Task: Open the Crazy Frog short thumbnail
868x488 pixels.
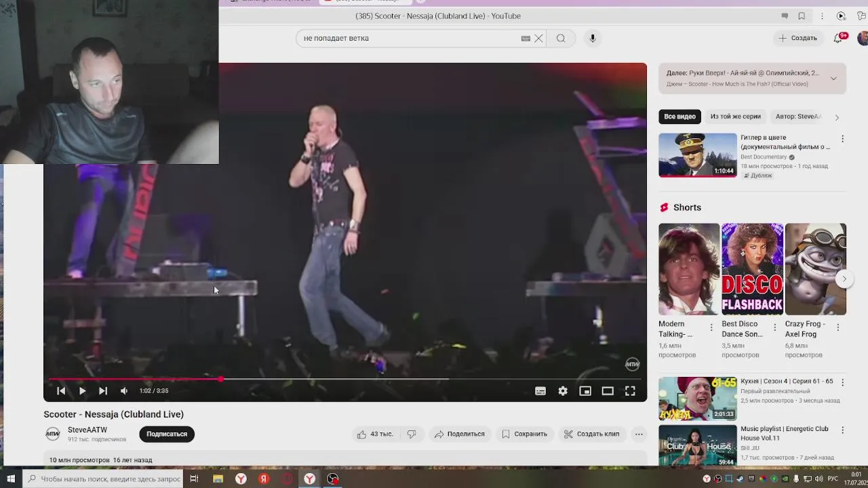Action: coord(816,269)
